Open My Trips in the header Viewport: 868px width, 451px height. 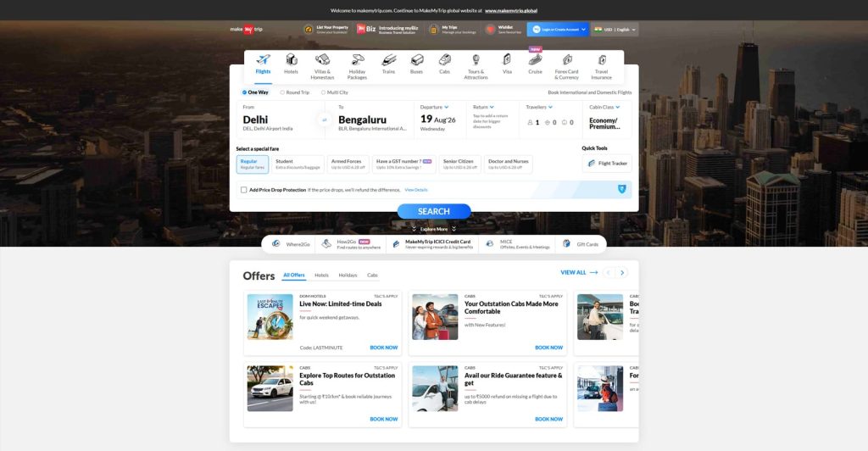coord(453,30)
